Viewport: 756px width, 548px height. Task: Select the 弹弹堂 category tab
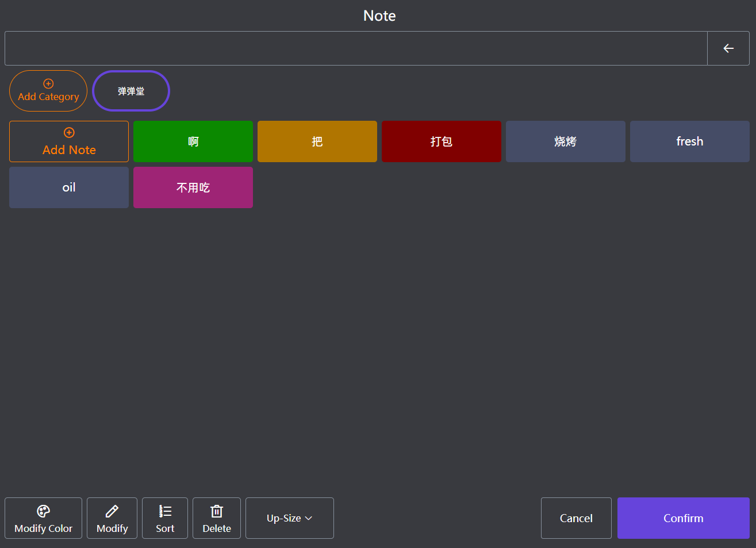click(131, 91)
